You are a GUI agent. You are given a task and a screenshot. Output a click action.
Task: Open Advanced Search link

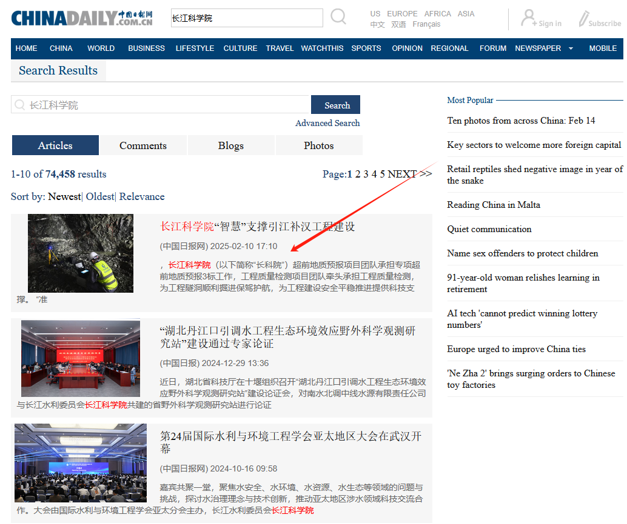[x=327, y=123]
